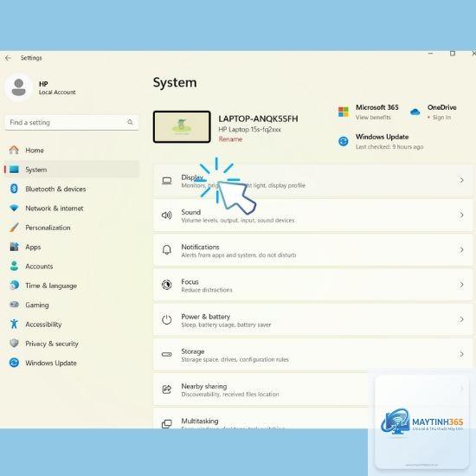Image resolution: width=476 pixels, height=476 pixels.
Task: Click the Network wifi icon in sidebar
Action: point(14,208)
